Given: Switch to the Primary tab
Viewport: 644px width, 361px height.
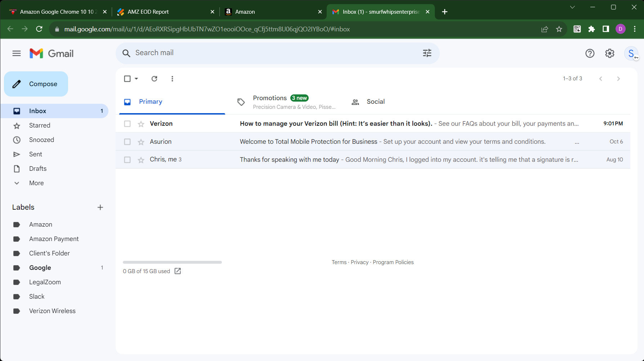Looking at the screenshot, I should [172, 102].
